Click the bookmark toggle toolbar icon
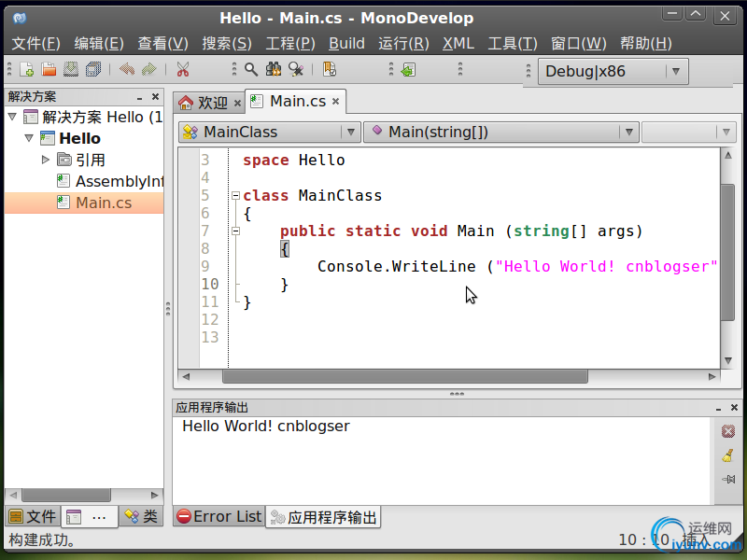Viewport: 747px width, 560px height. (330, 69)
